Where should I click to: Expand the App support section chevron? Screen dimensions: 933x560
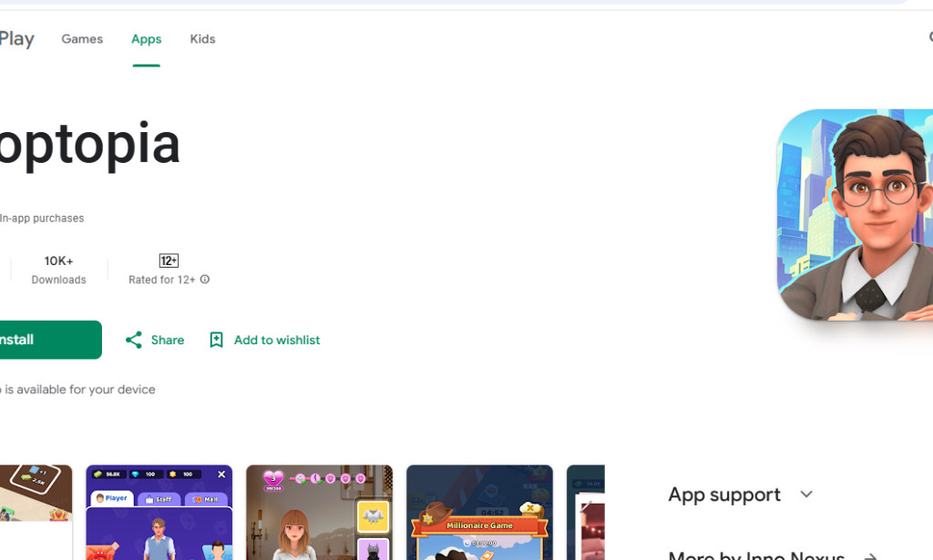[806, 494]
